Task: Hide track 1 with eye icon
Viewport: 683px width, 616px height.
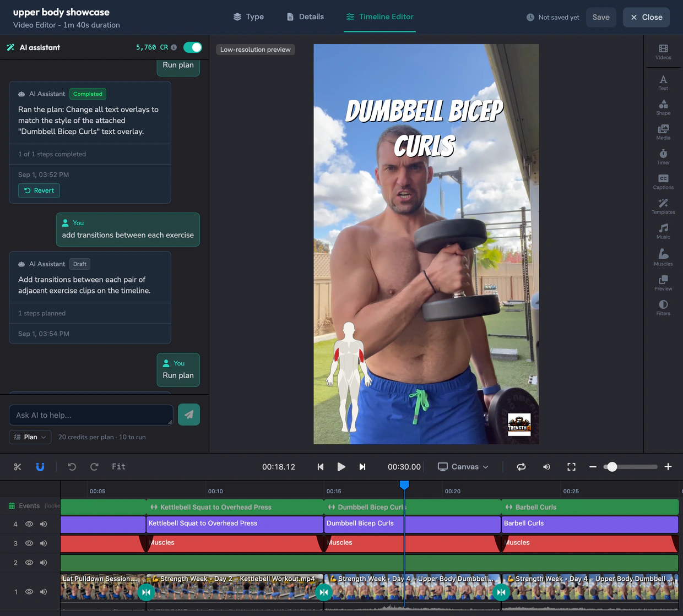Action: pyautogui.click(x=29, y=592)
